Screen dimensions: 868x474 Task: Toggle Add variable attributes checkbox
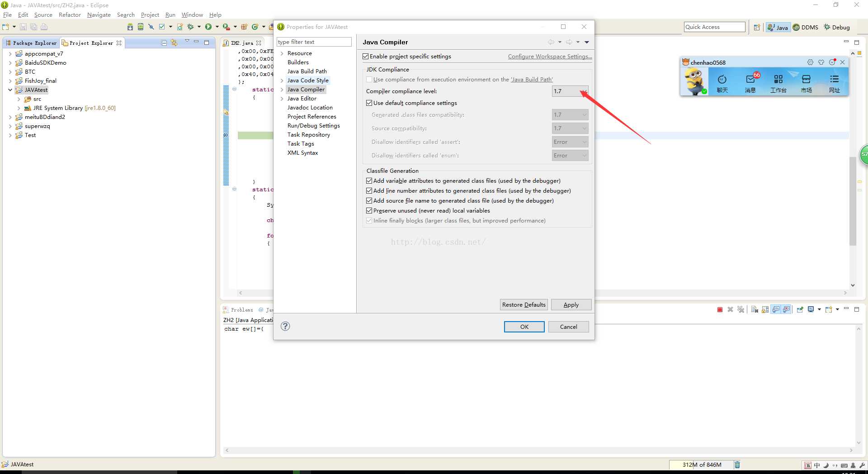tap(369, 181)
